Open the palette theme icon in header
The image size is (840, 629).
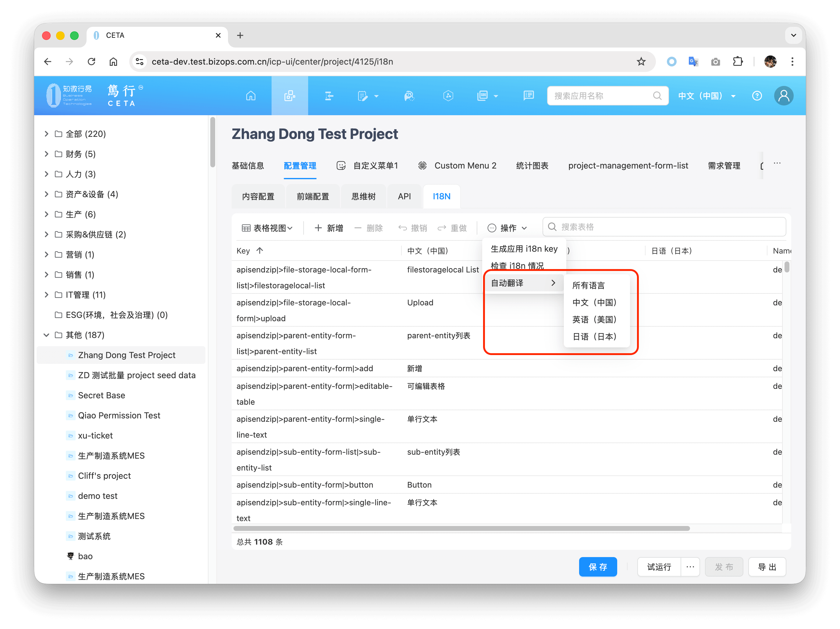pos(409,96)
